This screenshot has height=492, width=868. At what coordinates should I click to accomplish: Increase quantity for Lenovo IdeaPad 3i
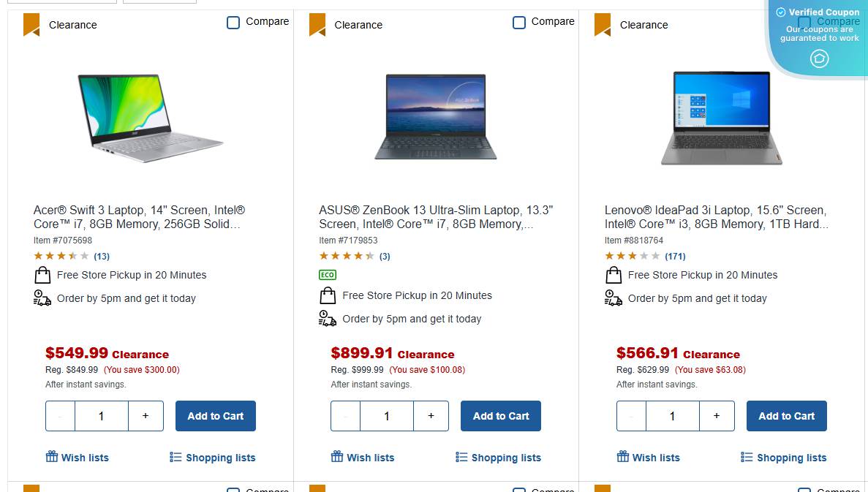[717, 416]
